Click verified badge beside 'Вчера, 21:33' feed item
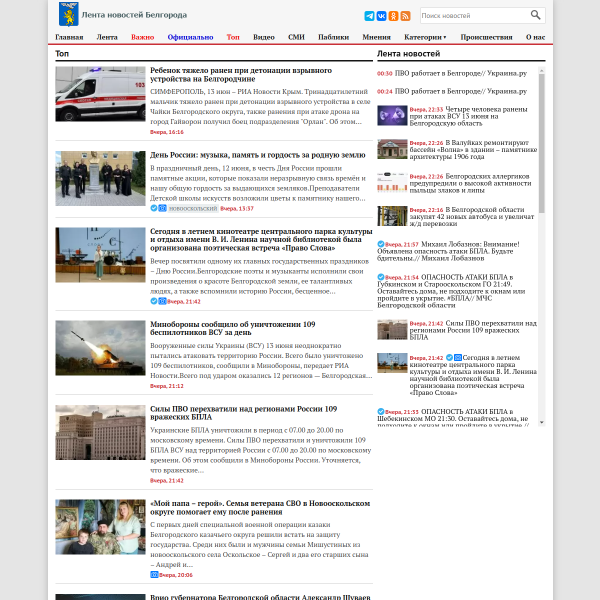This screenshot has height=600, width=600. 381,411
